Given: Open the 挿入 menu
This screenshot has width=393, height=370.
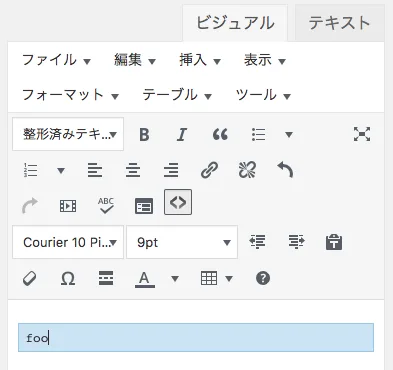Looking at the screenshot, I should [200, 60].
